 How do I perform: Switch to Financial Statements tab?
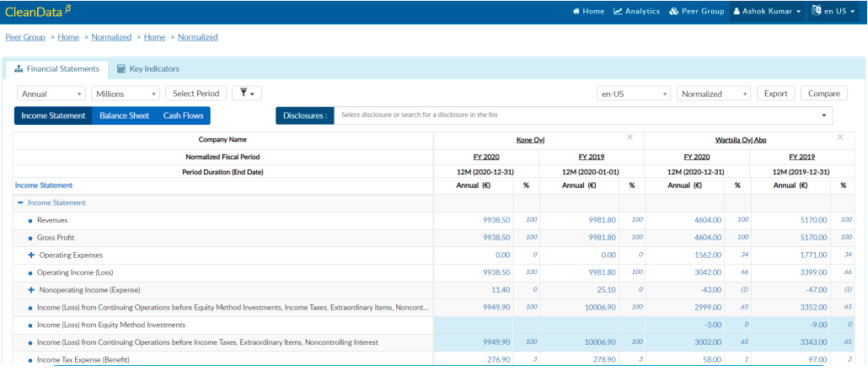coord(57,69)
